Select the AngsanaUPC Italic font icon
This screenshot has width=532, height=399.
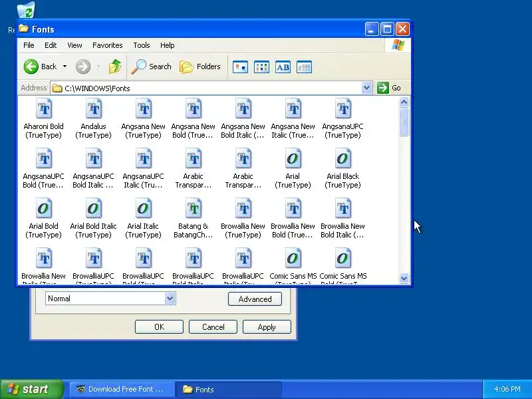click(144, 159)
